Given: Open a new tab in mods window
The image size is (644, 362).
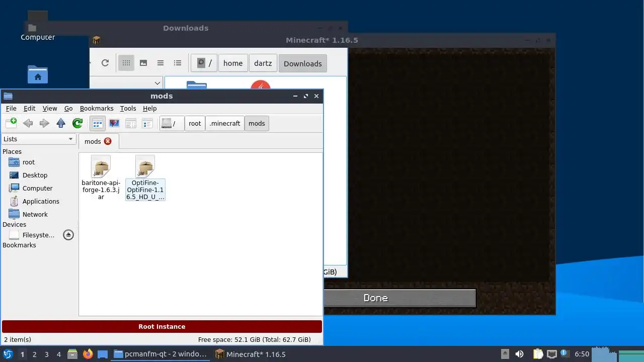Looking at the screenshot, I should click(11, 123).
